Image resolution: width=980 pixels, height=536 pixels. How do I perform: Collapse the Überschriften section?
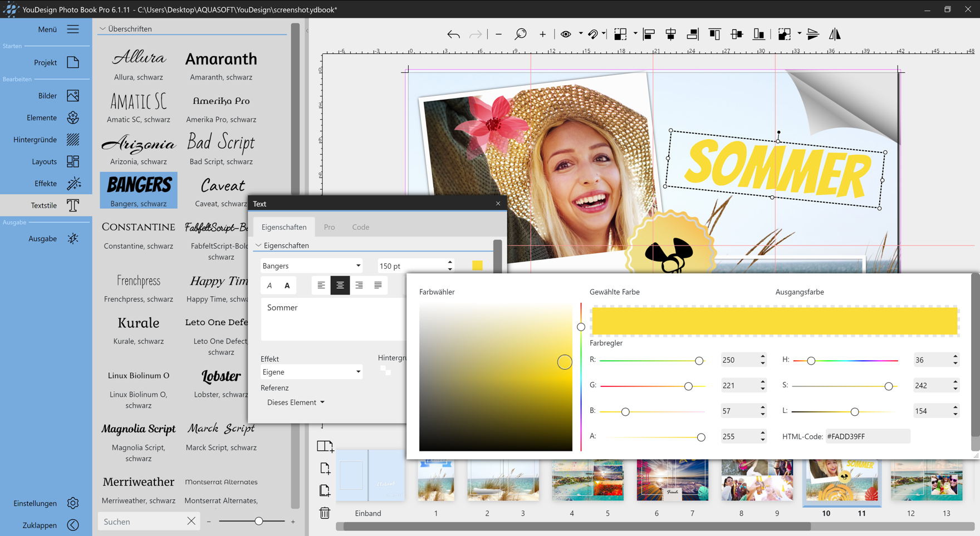pos(102,29)
